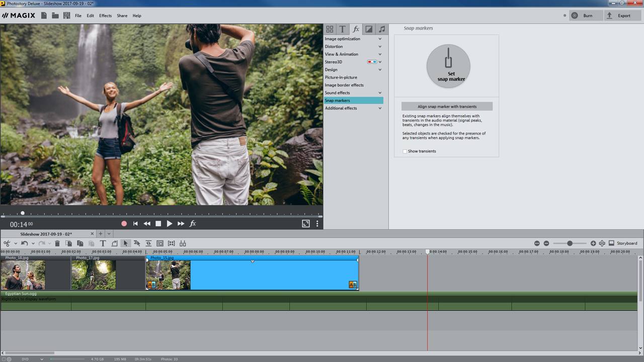Open the audio mixer icon
The width and height of the screenshot is (644, 362).
coord(183,243)
